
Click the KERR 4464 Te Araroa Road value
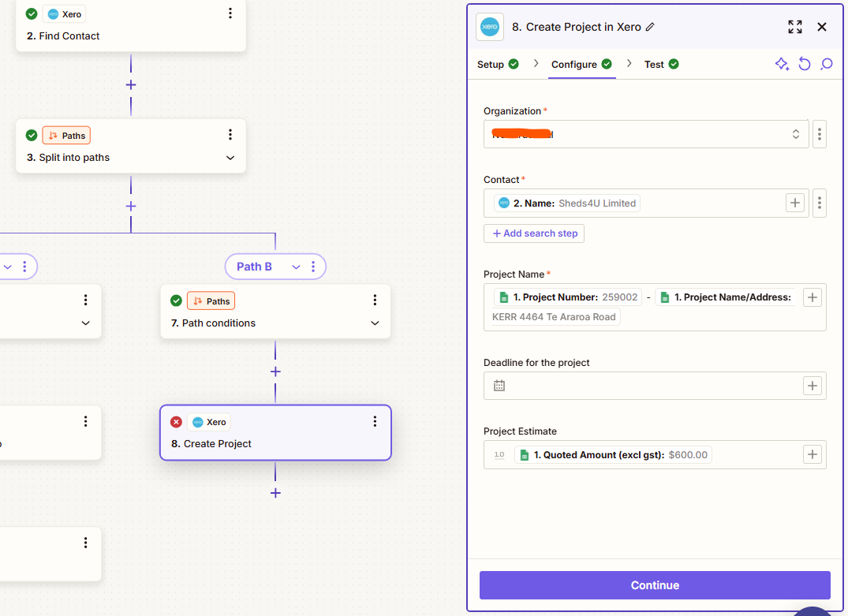pyautogui.click(x=554, y=317)
